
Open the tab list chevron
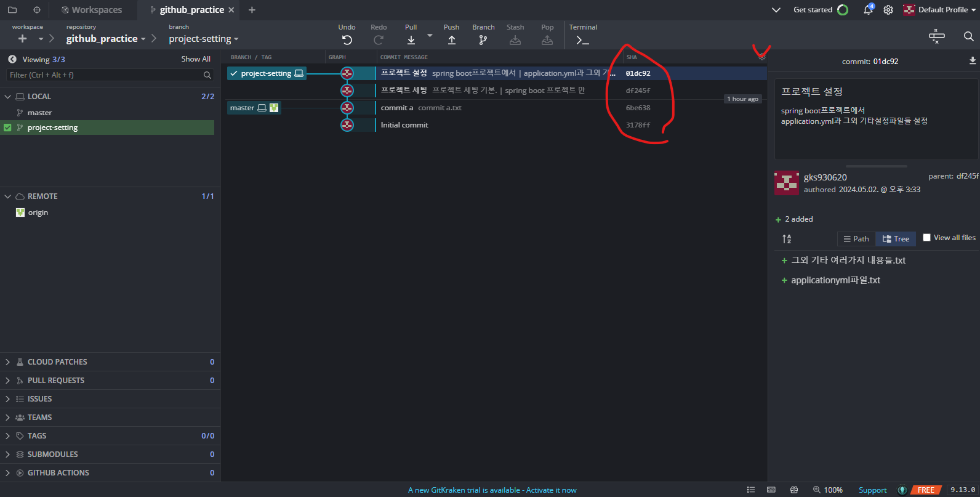(x=776, y=10)
